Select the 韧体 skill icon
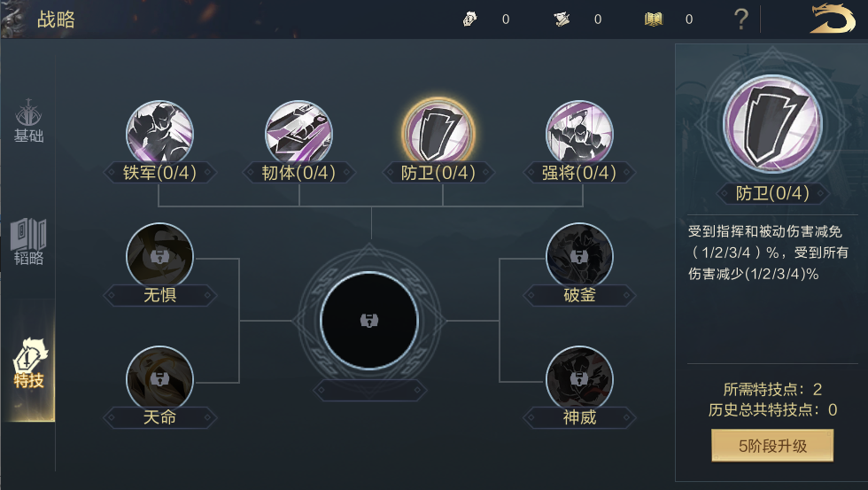The width and height of the screenshot is (868, 490). click(298, 134)
